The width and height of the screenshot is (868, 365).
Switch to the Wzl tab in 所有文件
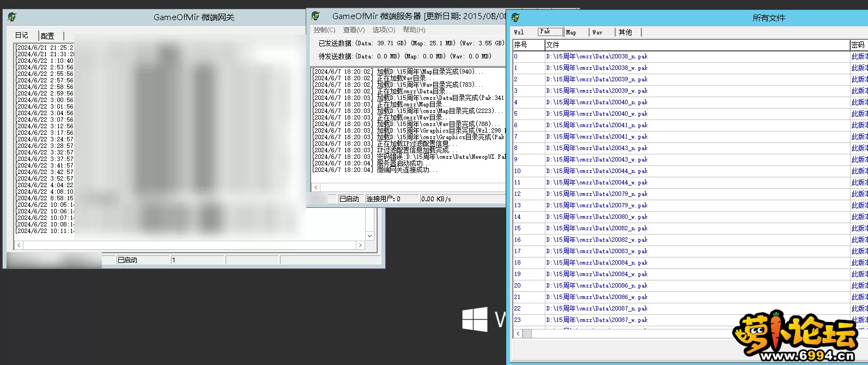coord(519,32)
